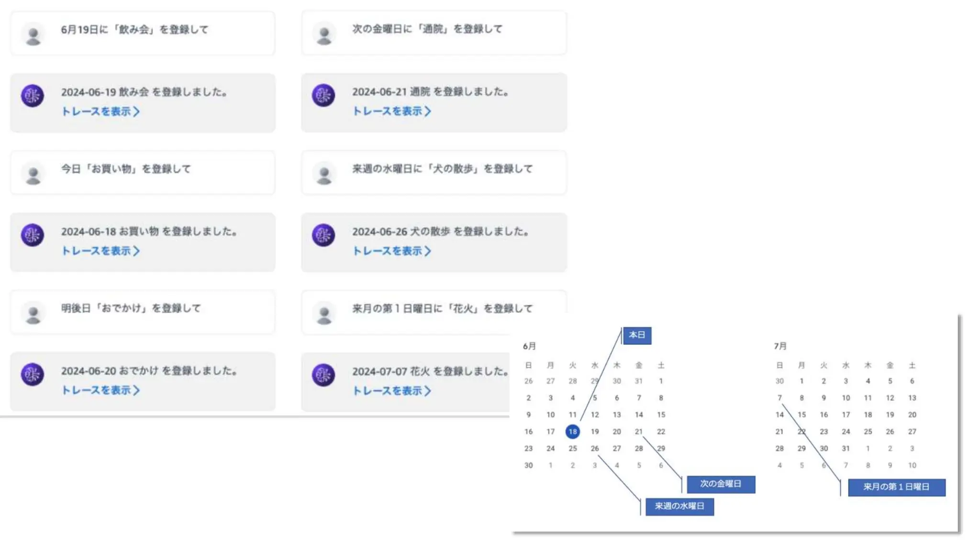Click the 本日 callout label
980x551 pixels.
637,335
